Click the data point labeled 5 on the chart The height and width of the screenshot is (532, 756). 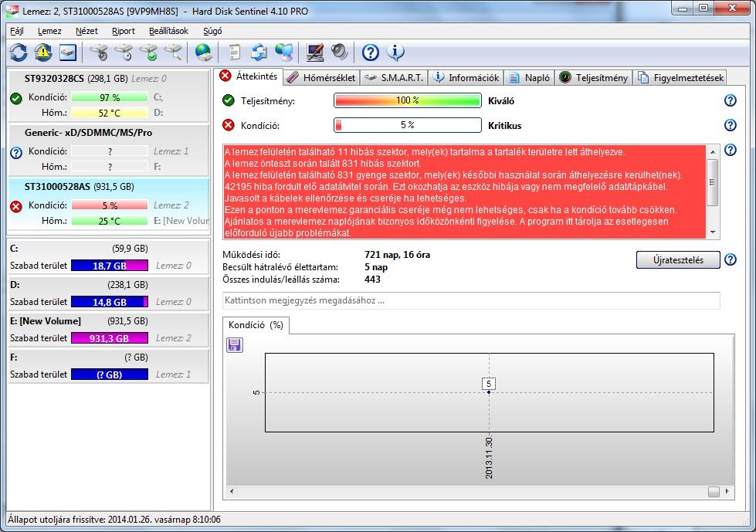pos(489,391)
